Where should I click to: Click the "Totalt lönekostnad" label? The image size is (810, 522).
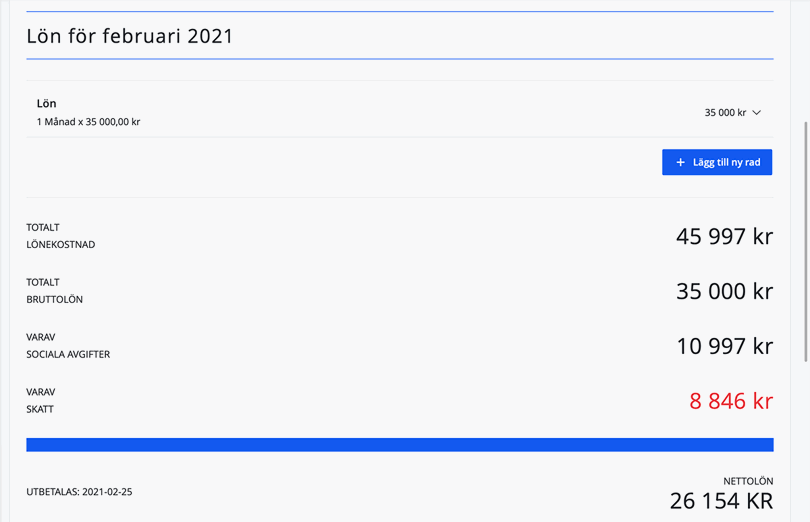click(60, 236)
